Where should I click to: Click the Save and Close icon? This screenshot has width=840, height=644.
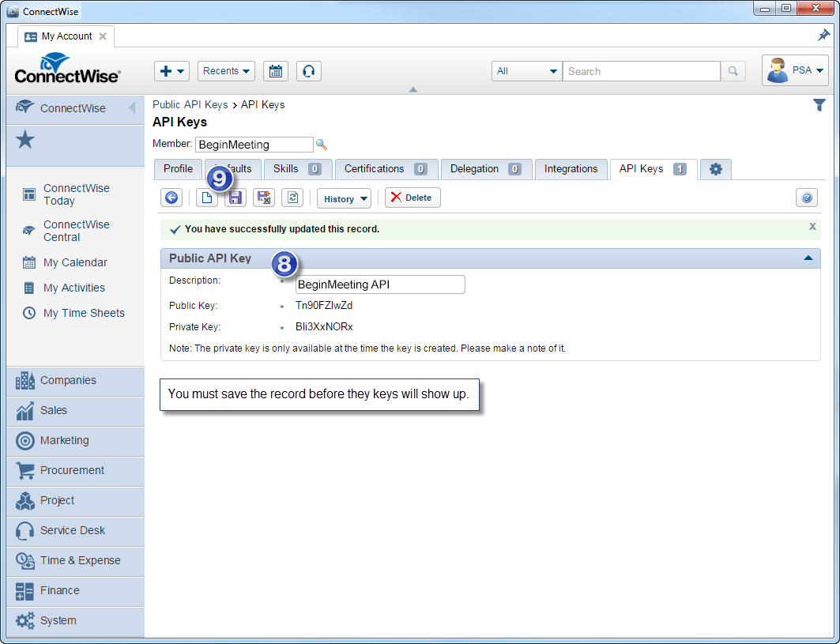[x=264, y=198]
